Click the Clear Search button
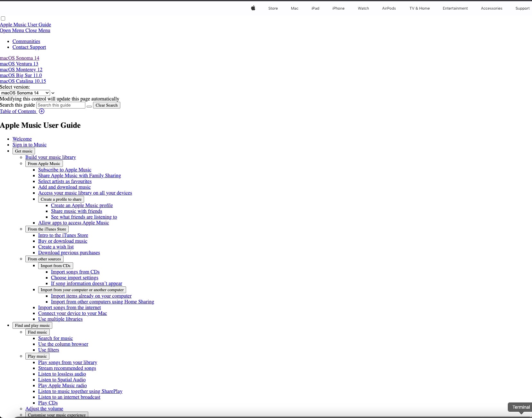 click(107, 105)
